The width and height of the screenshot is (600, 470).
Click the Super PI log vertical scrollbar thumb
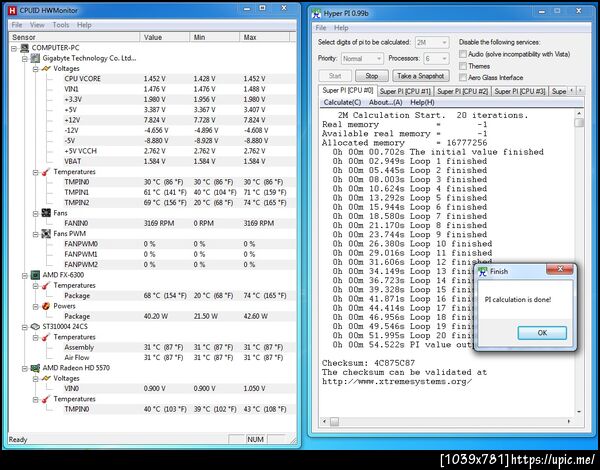point(579,122)
